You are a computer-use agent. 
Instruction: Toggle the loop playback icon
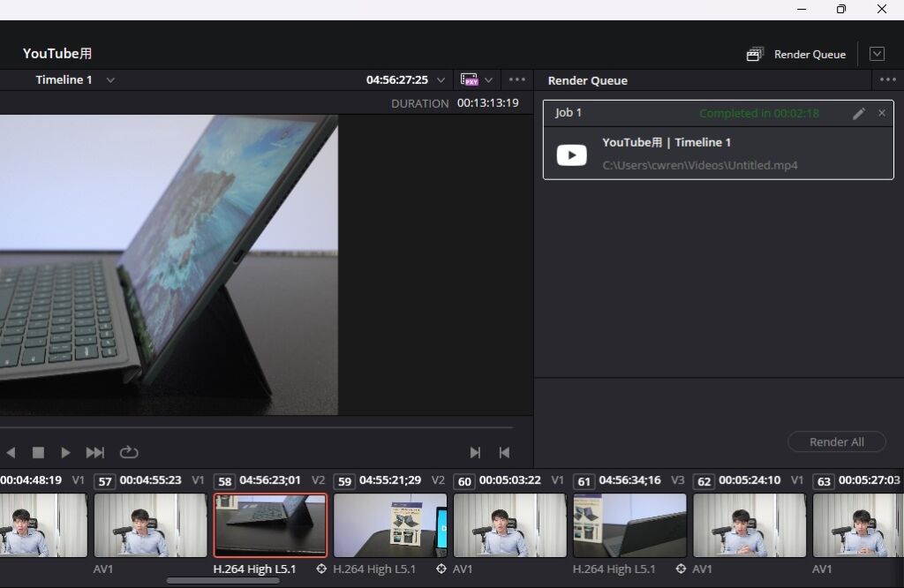coord(129,453)
